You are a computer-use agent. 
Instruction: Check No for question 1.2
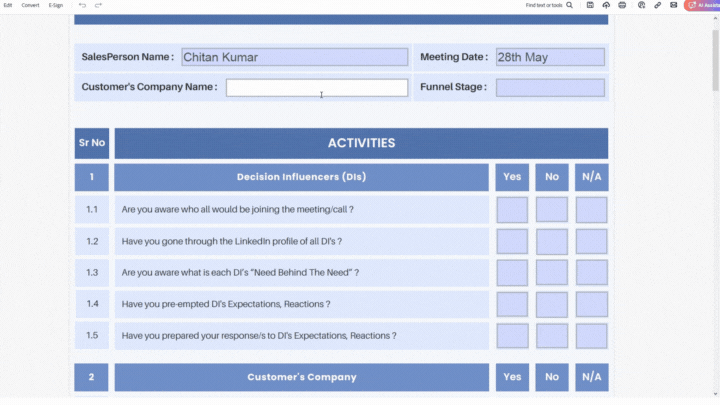[551, 241]
